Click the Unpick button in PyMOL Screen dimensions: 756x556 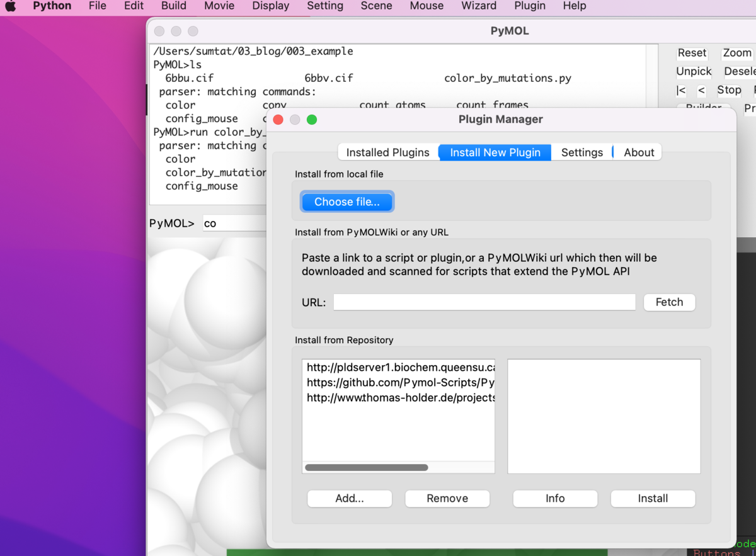(x=694, y=71)
